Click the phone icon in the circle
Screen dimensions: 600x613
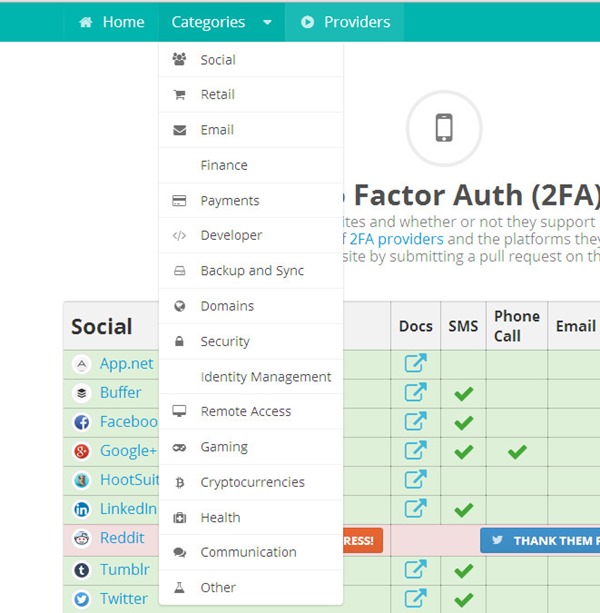(x=444, y=128)
